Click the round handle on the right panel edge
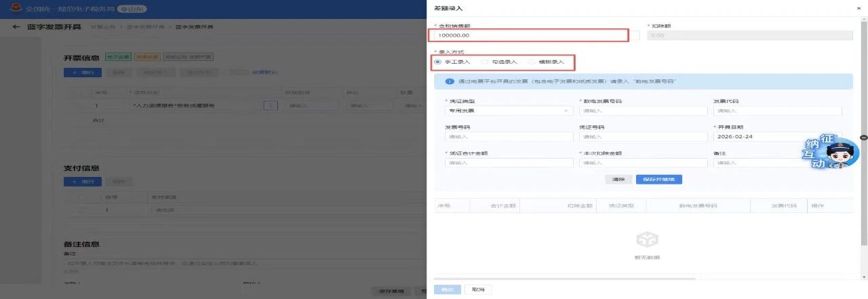 coord(863,138)
